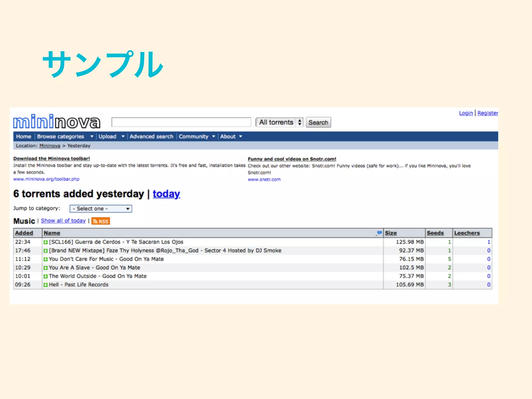Image resolution: width=532 pixels, height=399 pixels.
Task: Click the comments icon in the Name header
Action: 379,233
